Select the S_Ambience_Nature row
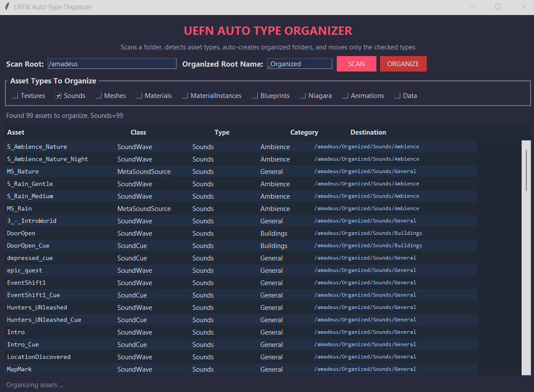The width and height of the screenshot is (534, 392). point(241,146)
